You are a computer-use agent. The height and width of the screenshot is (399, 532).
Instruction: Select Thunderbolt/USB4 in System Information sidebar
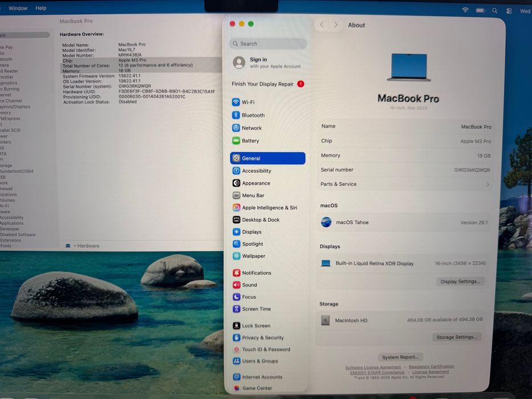17,171
